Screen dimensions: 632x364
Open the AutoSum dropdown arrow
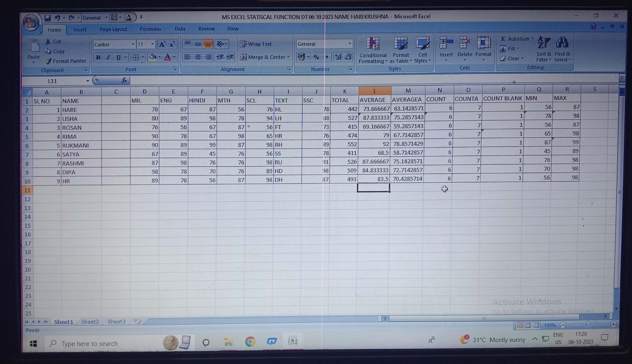(x=532, y=39)
